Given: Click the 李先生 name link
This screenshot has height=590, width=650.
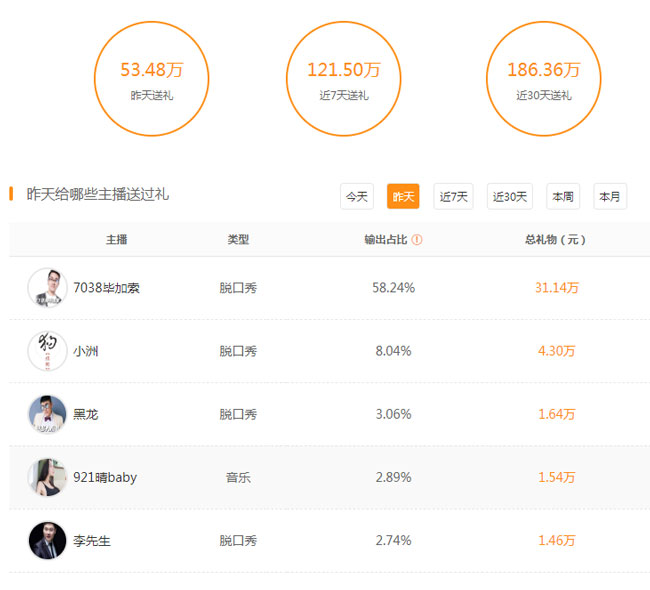Looking at the screenshot, I should click(92, 541).
